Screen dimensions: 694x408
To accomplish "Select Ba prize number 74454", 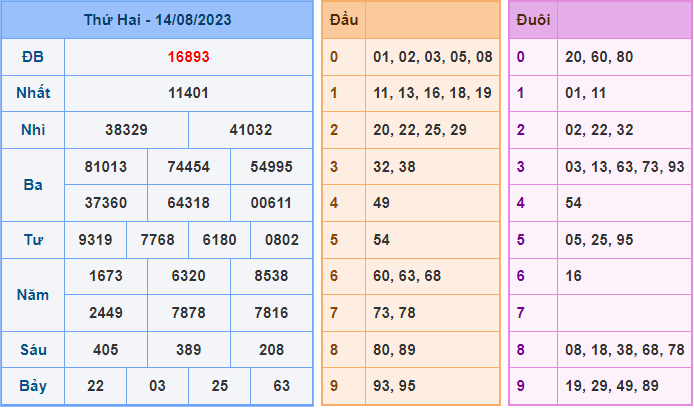I will [189, 167].
